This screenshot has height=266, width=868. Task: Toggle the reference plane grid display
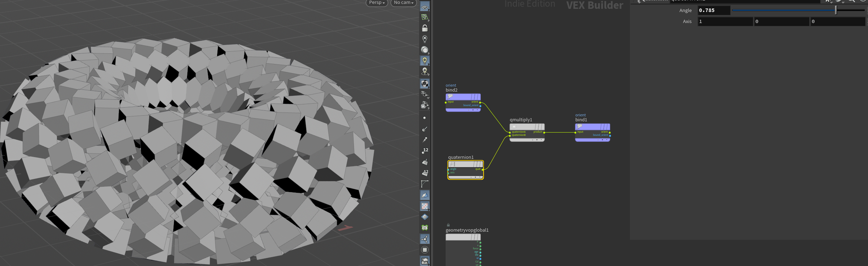(425, 7)
